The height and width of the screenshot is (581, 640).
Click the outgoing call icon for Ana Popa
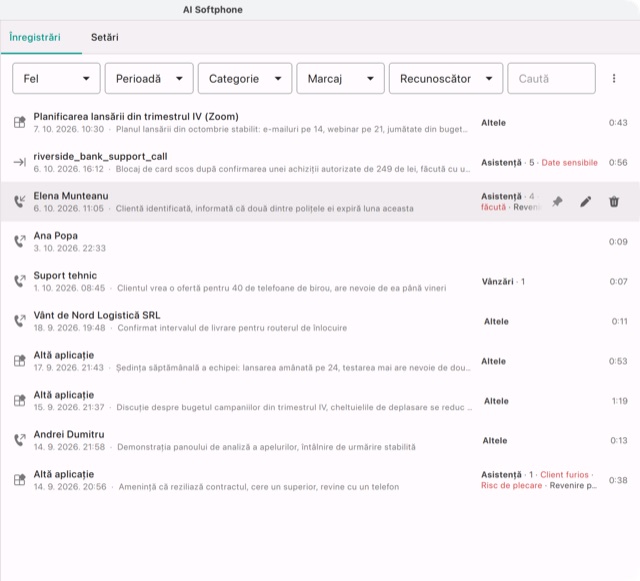click(x=20, y=241)
